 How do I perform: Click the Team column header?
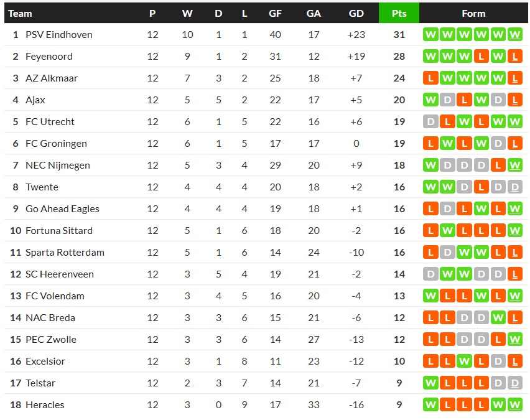(21, 13)
